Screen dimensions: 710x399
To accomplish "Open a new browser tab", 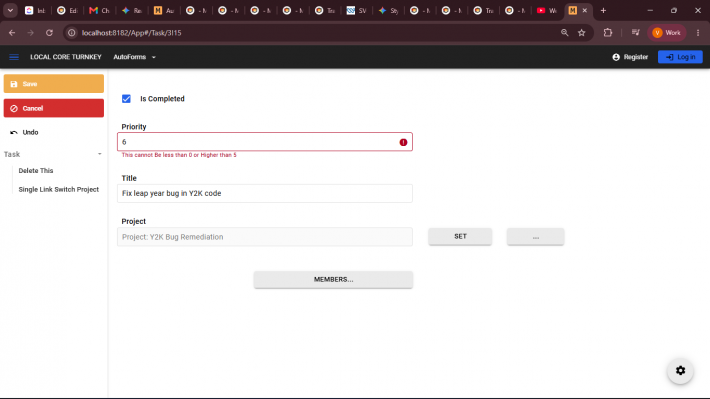I will [603, 10].
